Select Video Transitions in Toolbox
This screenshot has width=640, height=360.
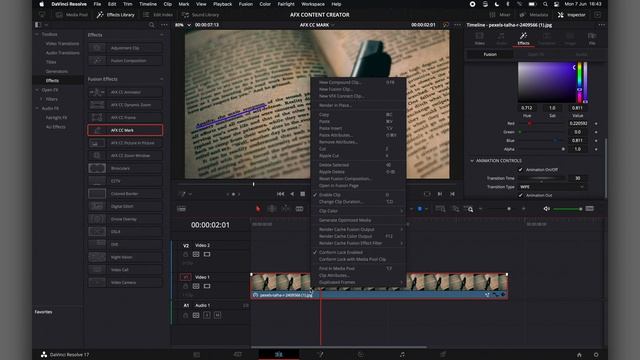[62, 44]
